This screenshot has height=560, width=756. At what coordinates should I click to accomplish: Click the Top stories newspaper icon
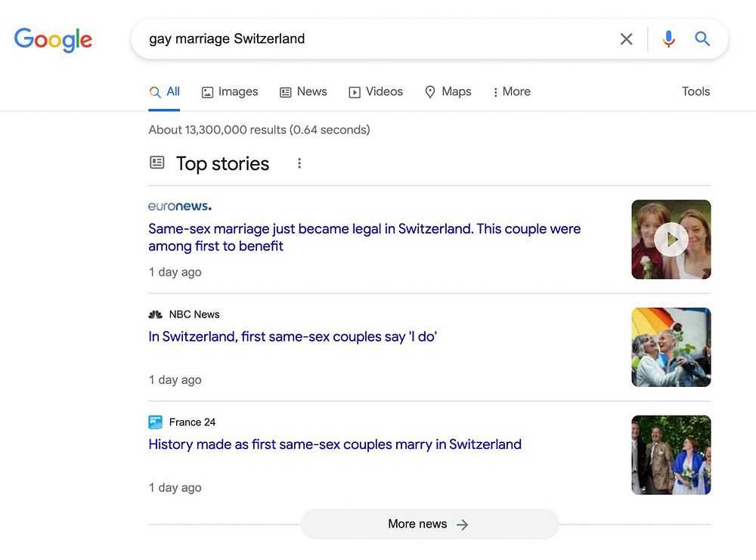[x=157, y=162]
